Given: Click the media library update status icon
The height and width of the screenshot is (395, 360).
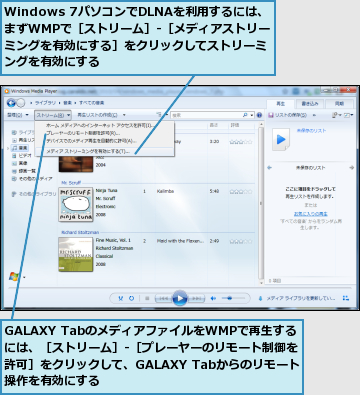Looking at the screenshot, I should coord(261,298).
